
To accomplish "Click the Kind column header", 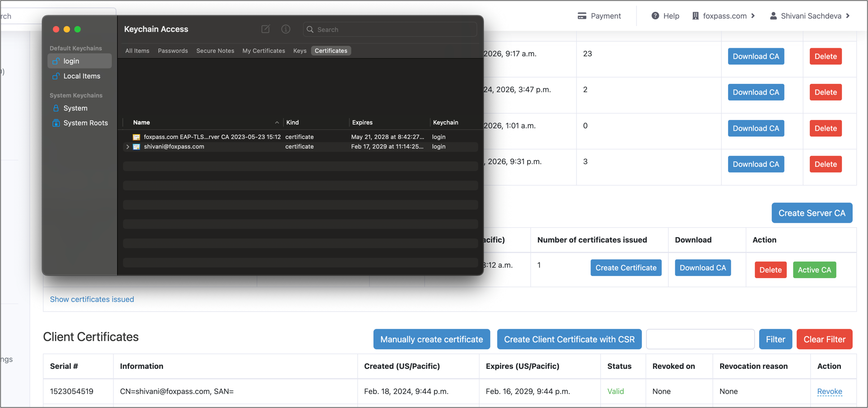I will click(x=292, y=123).
